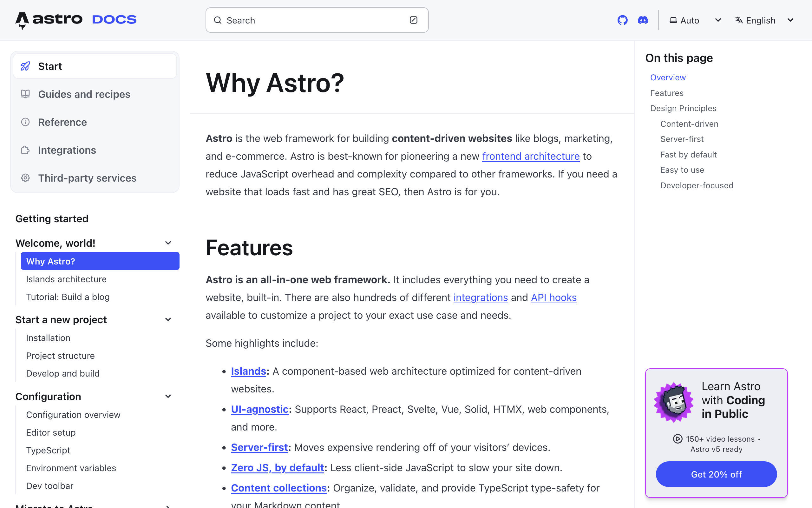Image resolution: width=812 pixels, height=508 pixels.
Task: Follow the integrations link
Action: [x=481, y=297]
